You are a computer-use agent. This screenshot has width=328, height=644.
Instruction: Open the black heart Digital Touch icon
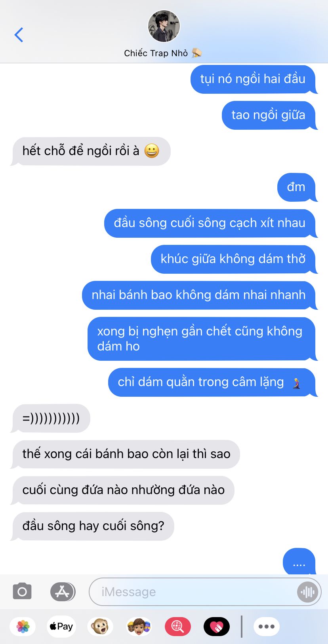(216, 627)
